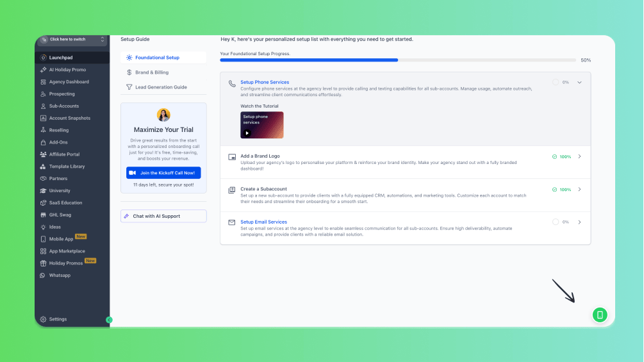This screenshot has height=362, width=644.
Task: Click the Create a Subaccount row icon
Action: point(232,190)
